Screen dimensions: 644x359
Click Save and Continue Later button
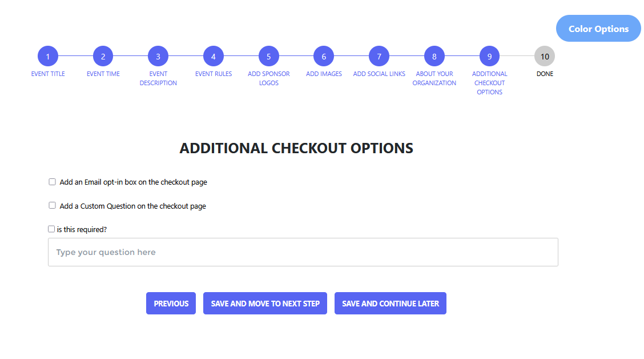pyautogui.click(x=391, y=304)
